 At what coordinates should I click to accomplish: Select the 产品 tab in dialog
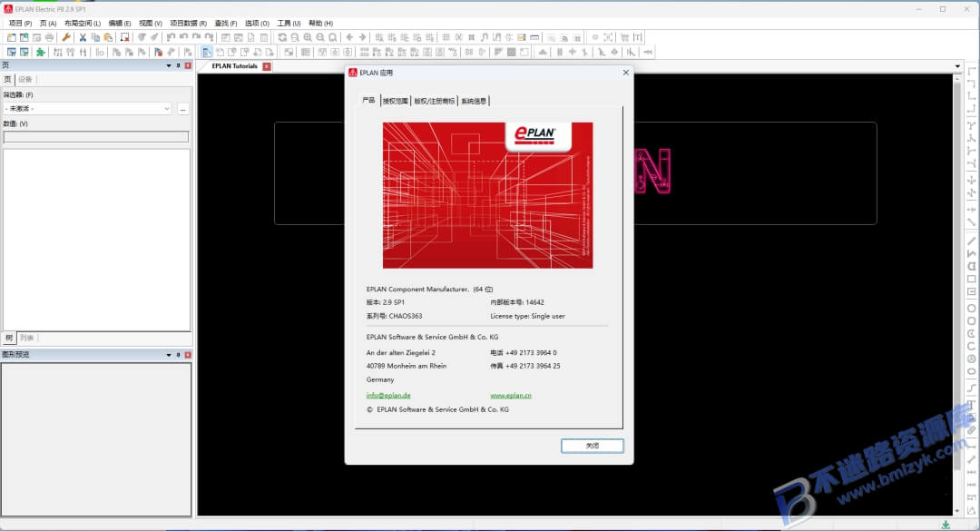pyautogui.click(x=368, y=100)
